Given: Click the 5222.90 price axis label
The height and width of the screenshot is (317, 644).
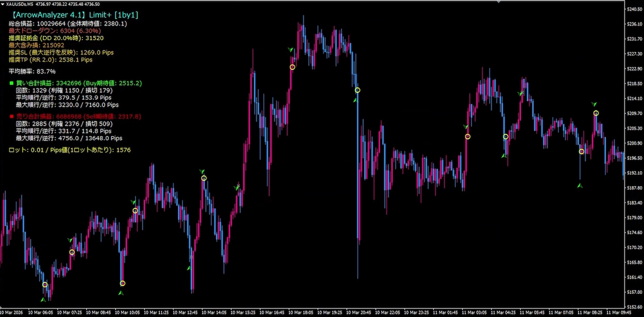Looking at the screenshot, I should pyautogui.click(x=633, y=69).
